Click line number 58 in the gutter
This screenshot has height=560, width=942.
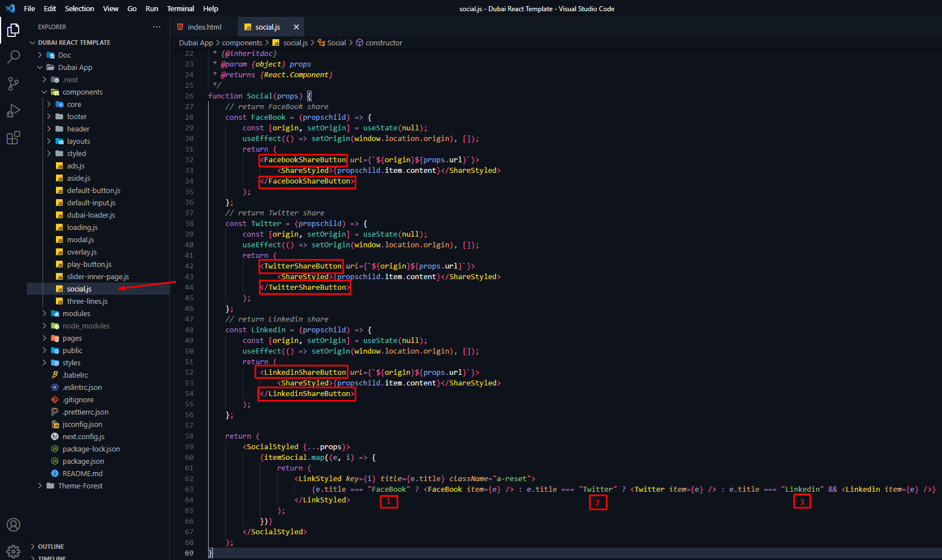(x=189, y=436)
